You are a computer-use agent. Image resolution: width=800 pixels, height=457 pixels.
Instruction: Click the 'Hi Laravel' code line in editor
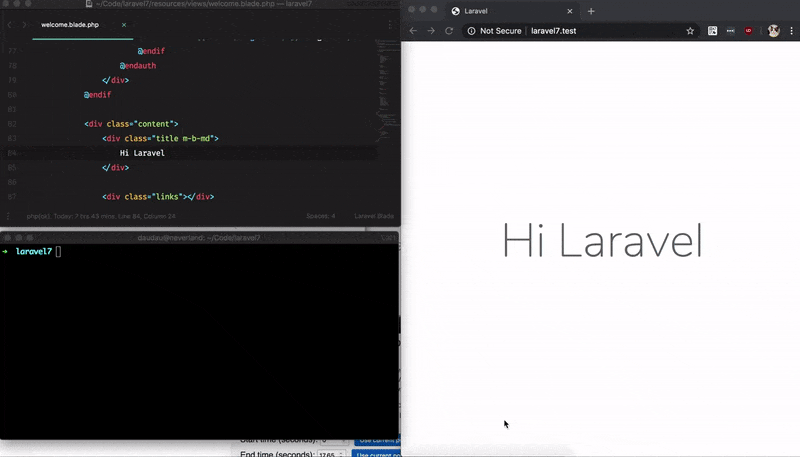[142, 153]
